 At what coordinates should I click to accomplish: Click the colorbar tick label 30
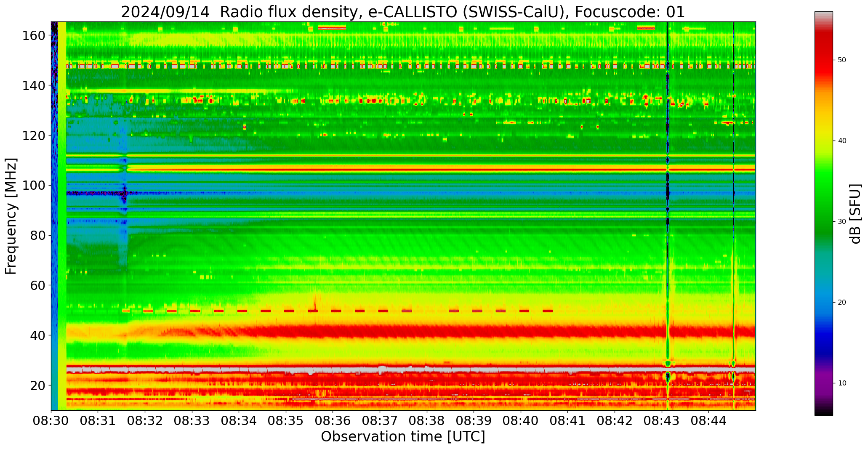[x=842, y=221]
